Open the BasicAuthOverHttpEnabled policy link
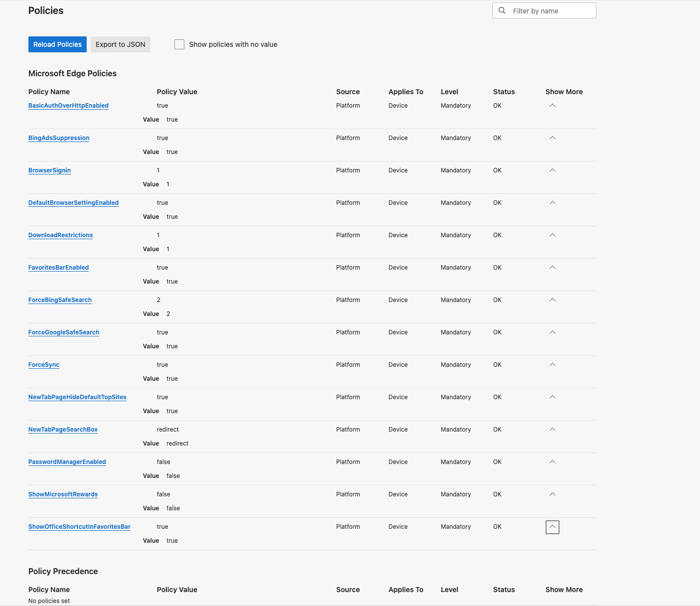 click(x=68, y=106)
